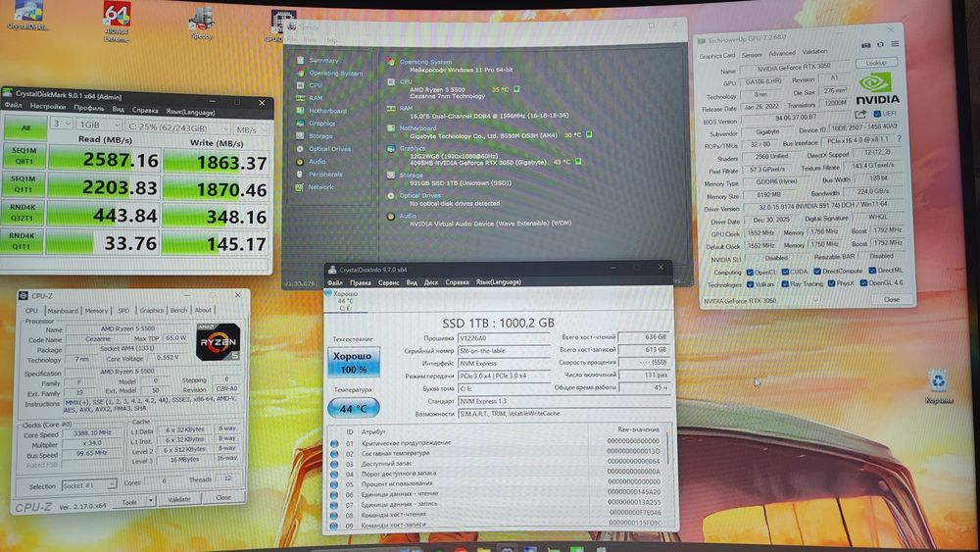Click the Operating System icon in Speccy summary
Screen dimensions: 980x552
(x=391, y=62)
